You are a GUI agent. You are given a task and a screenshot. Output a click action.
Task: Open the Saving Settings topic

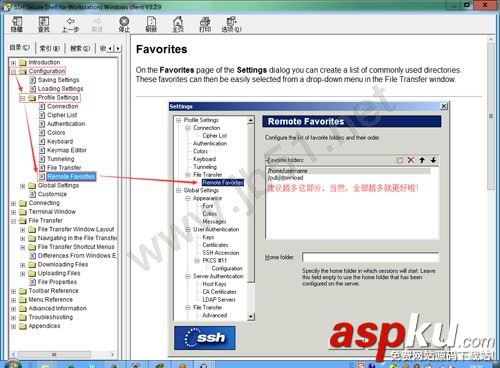pos(58,80)
